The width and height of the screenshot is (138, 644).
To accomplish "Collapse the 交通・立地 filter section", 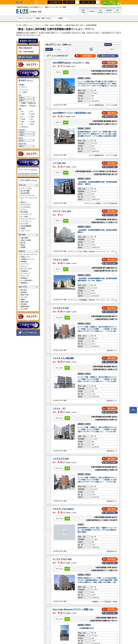I will point(28,185).
